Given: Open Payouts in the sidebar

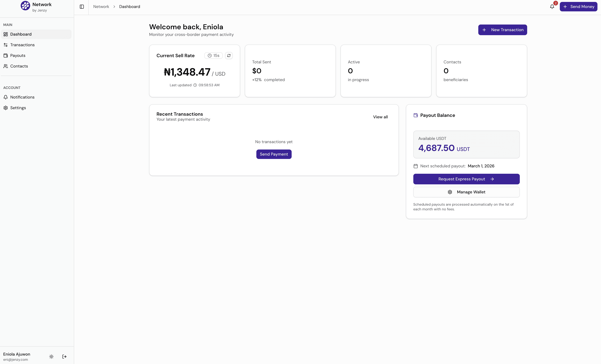Looking at the screenshot, I should click(x=18, y=55).
